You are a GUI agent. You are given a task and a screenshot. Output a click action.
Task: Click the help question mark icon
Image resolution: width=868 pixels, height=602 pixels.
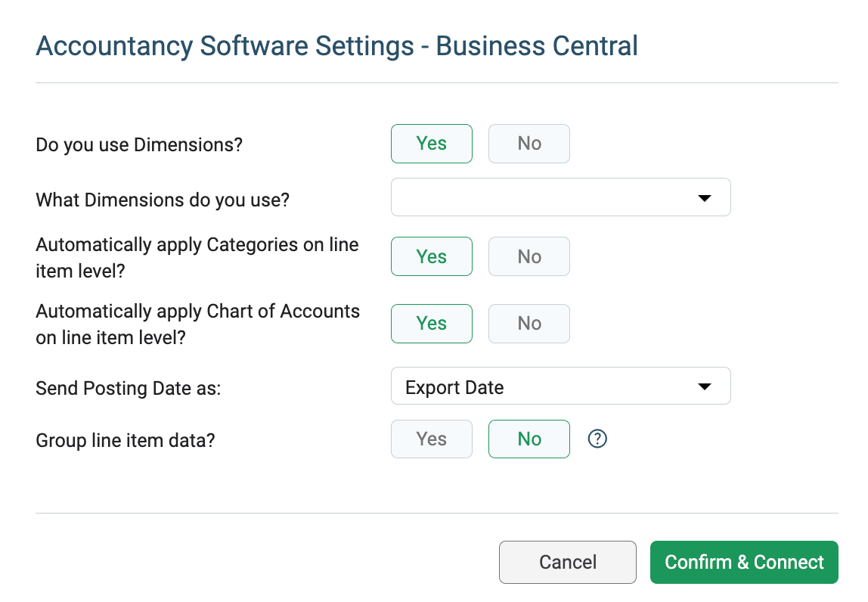[x=597, y=439]
